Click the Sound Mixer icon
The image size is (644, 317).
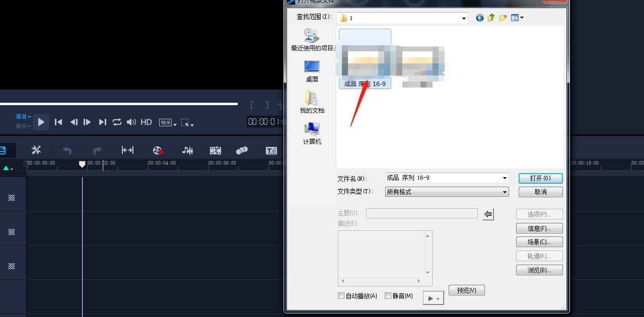(187, 150)
